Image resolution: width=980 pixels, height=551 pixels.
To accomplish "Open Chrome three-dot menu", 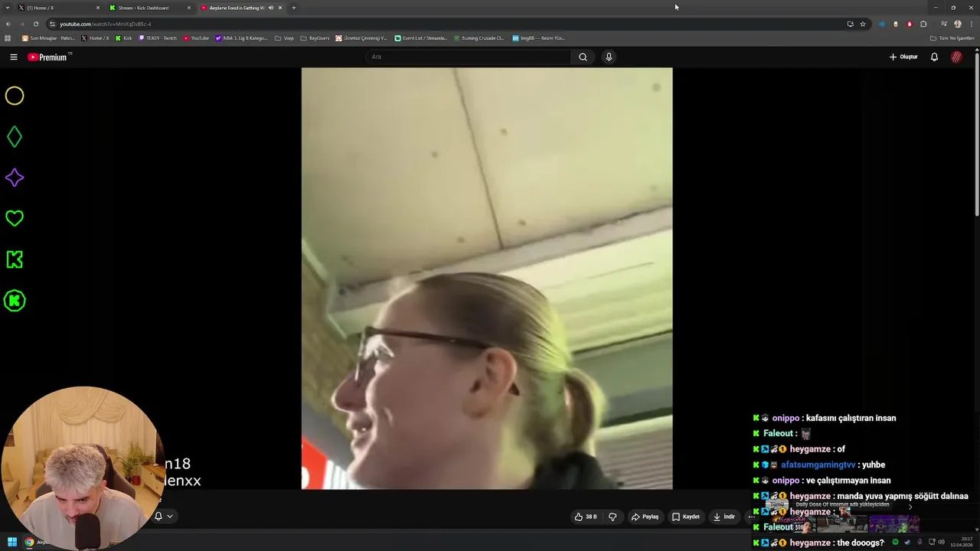I will [x=971, y=24].
